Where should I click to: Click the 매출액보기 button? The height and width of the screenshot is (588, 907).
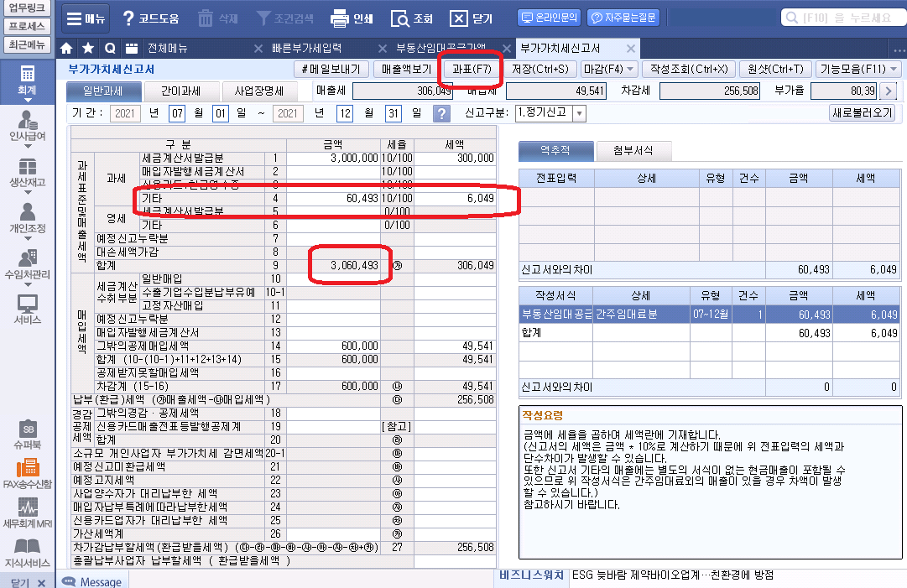[x=407, y=70]
